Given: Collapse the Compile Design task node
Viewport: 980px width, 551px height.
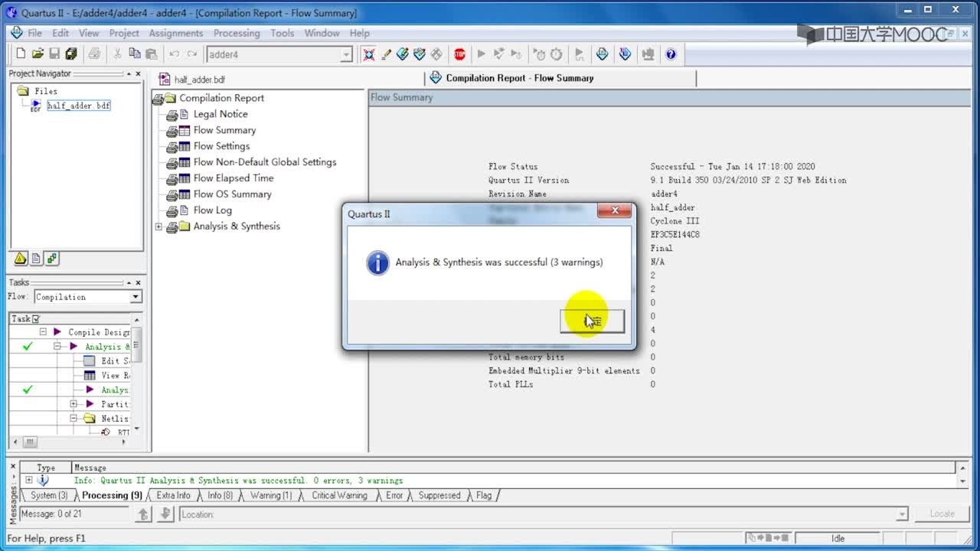Looking at the screenshot, I should pos(43,332).
